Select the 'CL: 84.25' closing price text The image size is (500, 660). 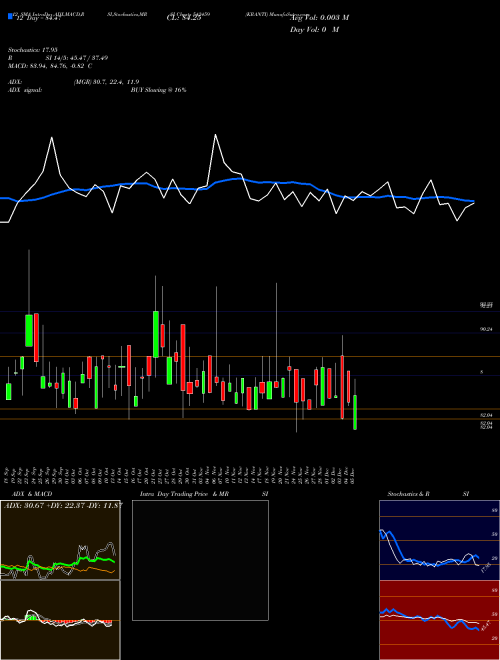click(x=184, y=18)
